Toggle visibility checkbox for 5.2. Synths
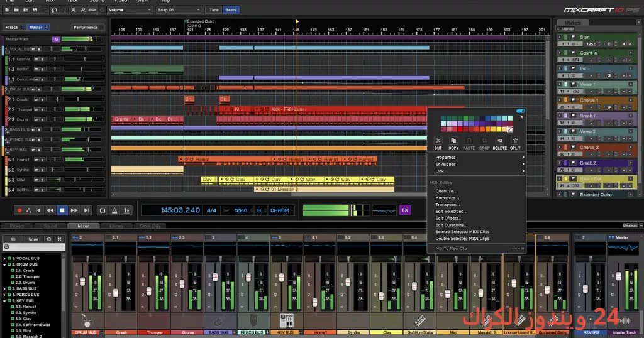This screenshot has width=644, height=338. pyautogui.click(x=13, y=313)
